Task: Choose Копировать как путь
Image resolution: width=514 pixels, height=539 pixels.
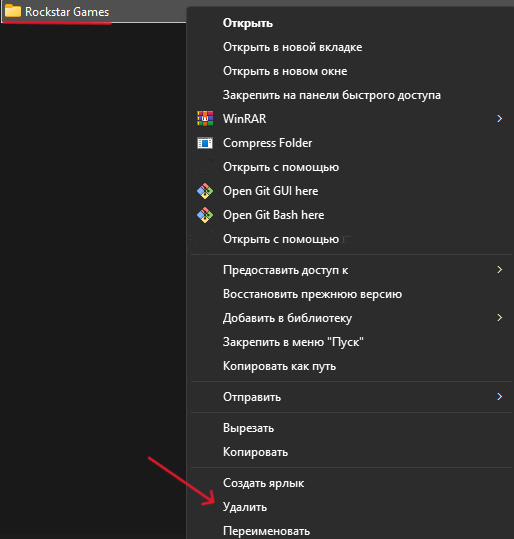Action: 279,366
